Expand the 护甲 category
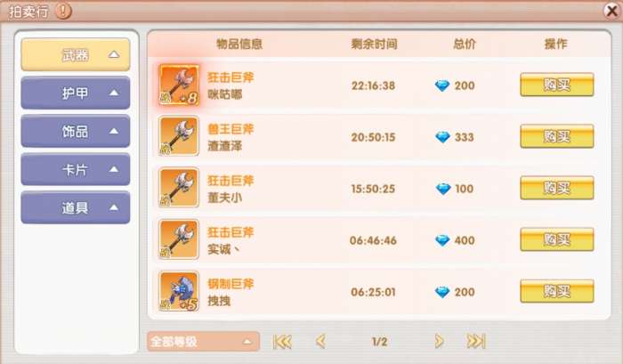 tap(76, 93)
